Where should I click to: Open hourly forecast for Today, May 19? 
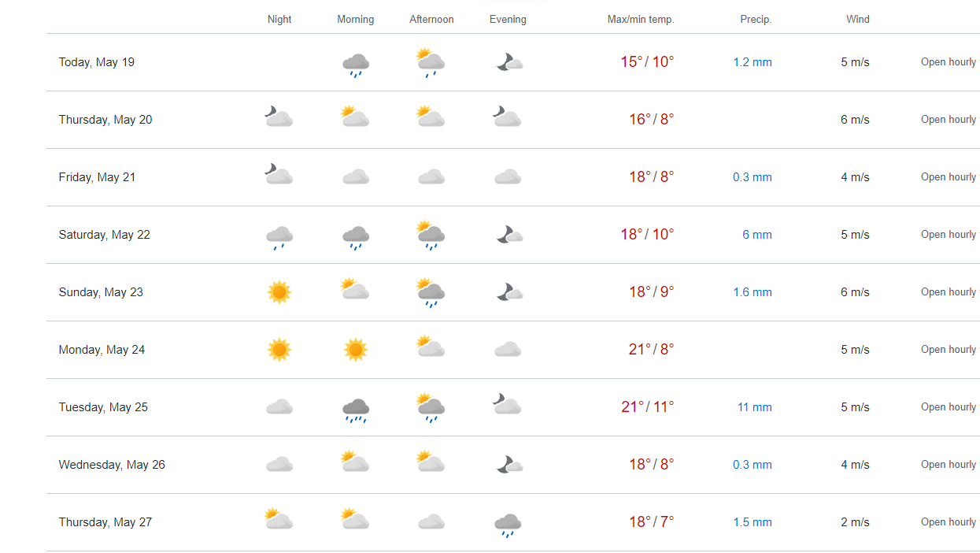[x=949, y=62]
